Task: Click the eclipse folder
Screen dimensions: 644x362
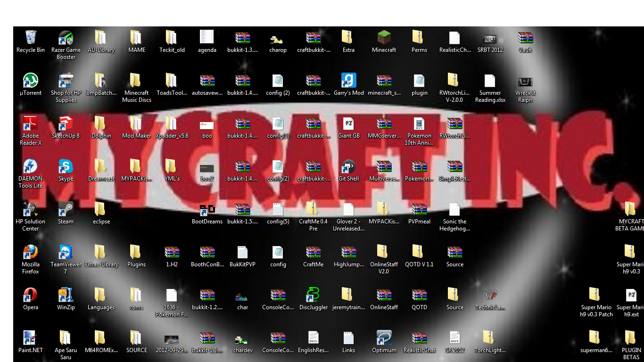Action: (100, 209)
